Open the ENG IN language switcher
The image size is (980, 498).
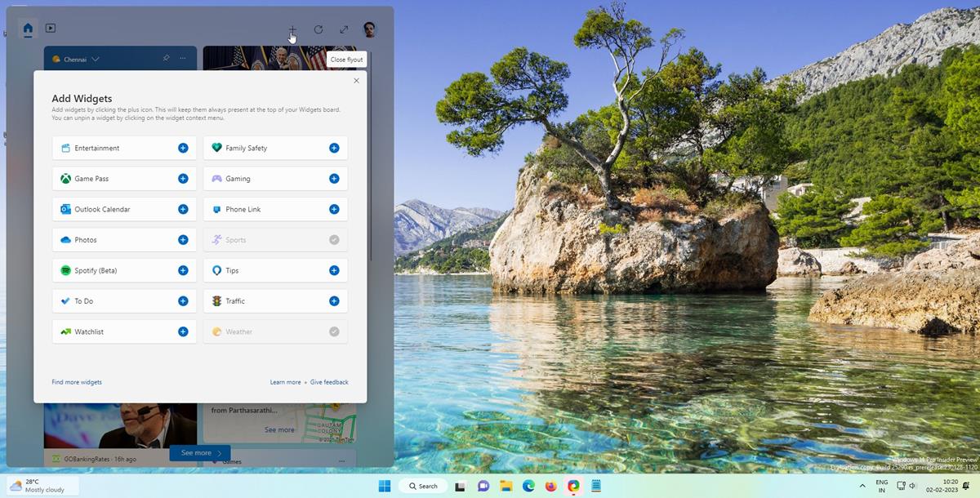[882, 486]
